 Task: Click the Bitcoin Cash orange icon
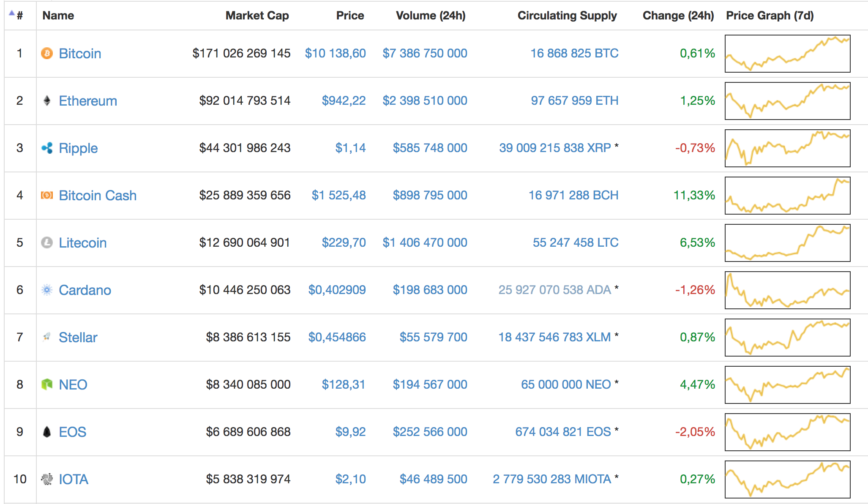coord(47,195)
